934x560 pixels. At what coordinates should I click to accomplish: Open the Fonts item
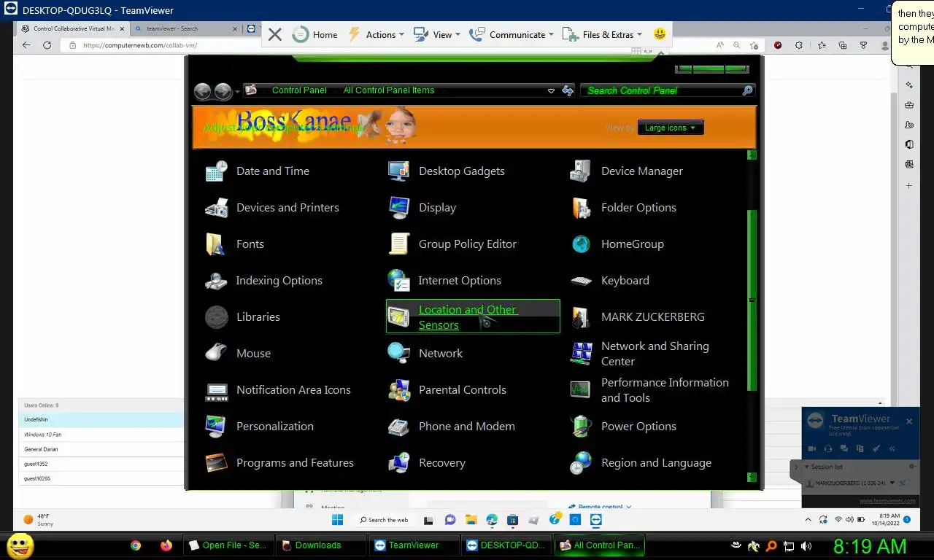pos(234,244)
